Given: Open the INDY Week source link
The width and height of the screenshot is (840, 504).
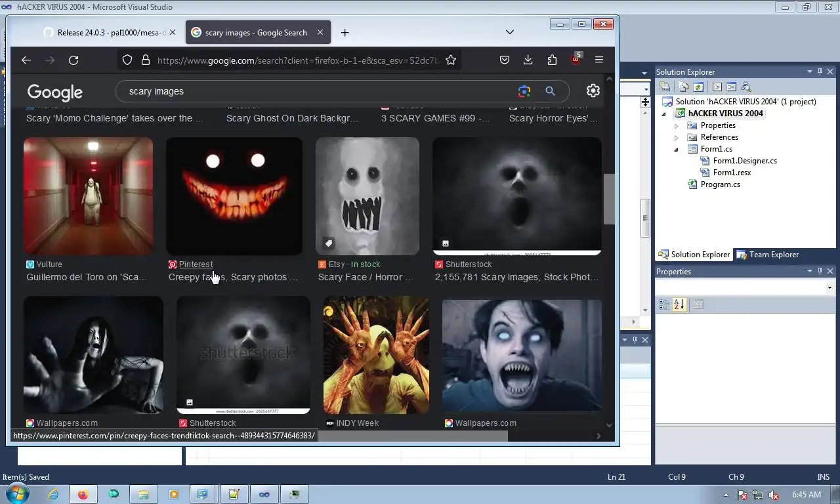Looking at the screenshot, I should (x=358, y=423).
